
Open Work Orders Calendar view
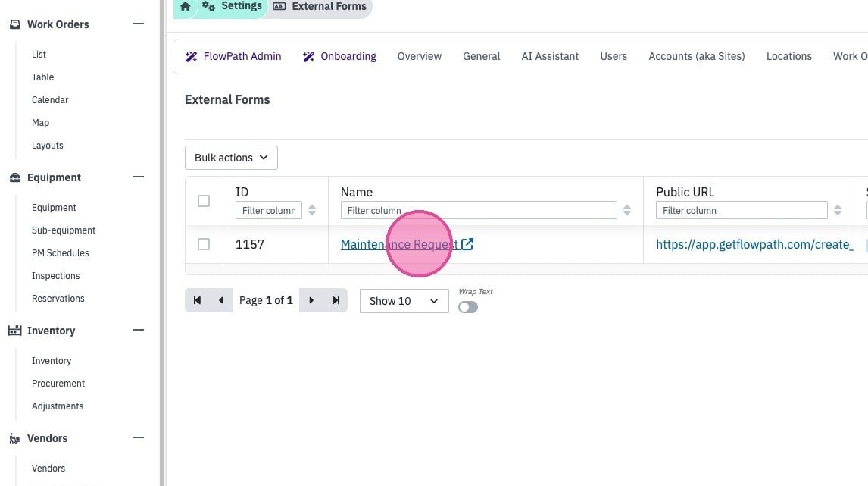point(50,100)
